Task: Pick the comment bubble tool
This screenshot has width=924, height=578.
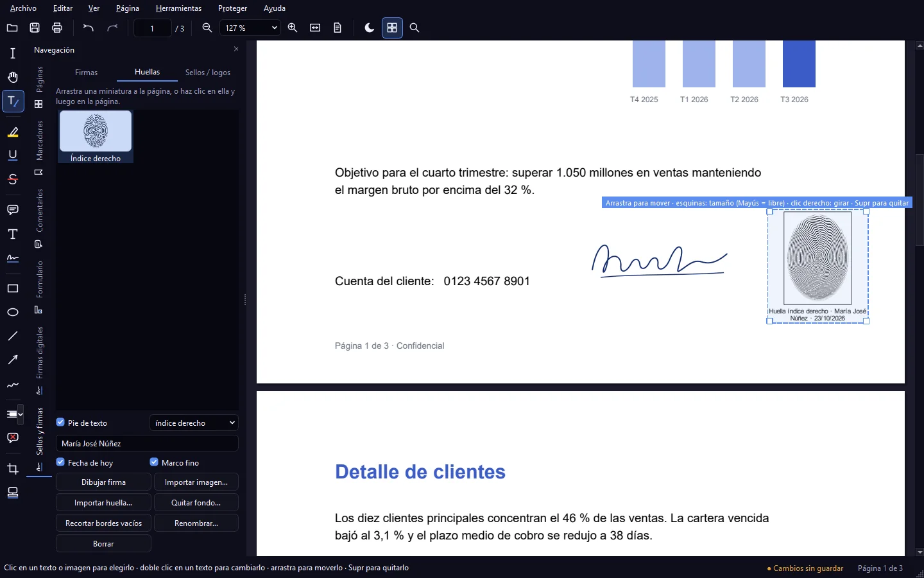Action: 13,210
